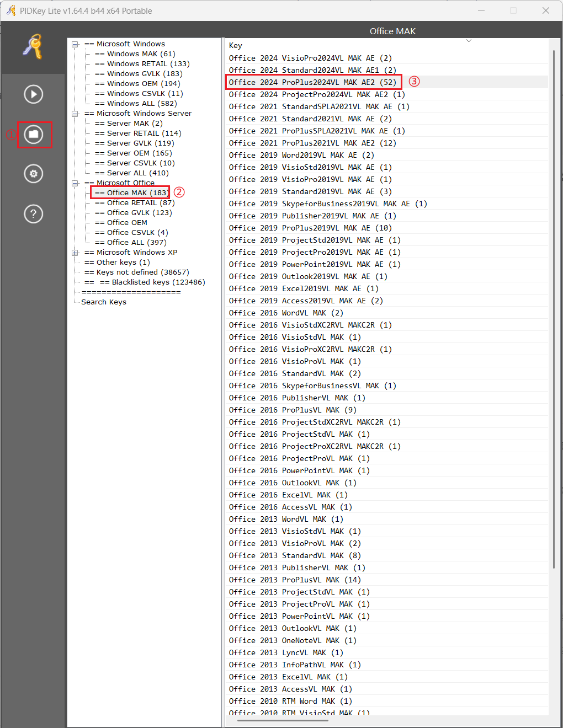Click the Key column header
The height and width of the screenshot is (728, 563).
tap(236, 46)
